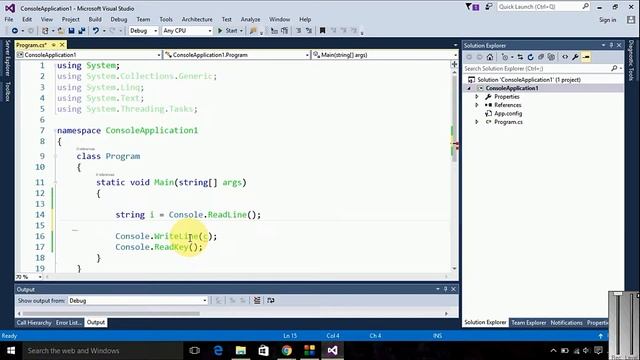Click the Sign in link
640x360 pixels.
tap(607, 20)
